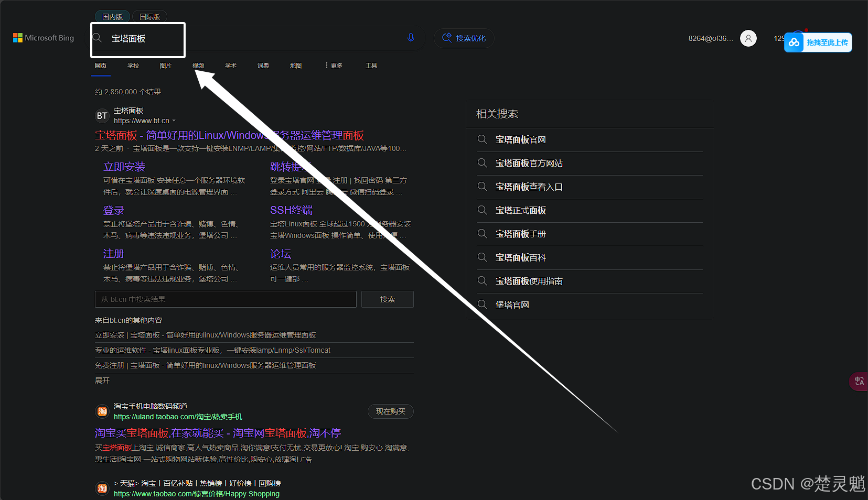The height and width of the screenshot is (500, 868).
Task: Open the SSH终端 sitelink
Action: (291, 210)
